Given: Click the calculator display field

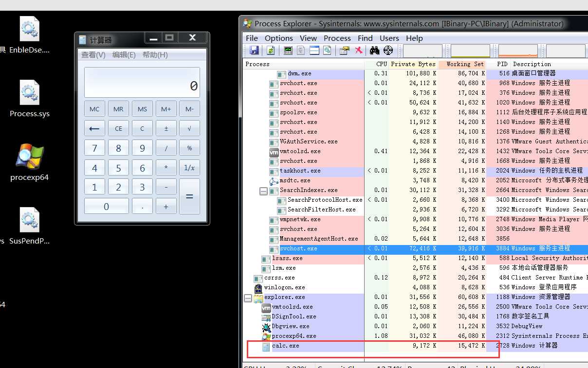Looking at the screenshot, I should tap(142, 82).
